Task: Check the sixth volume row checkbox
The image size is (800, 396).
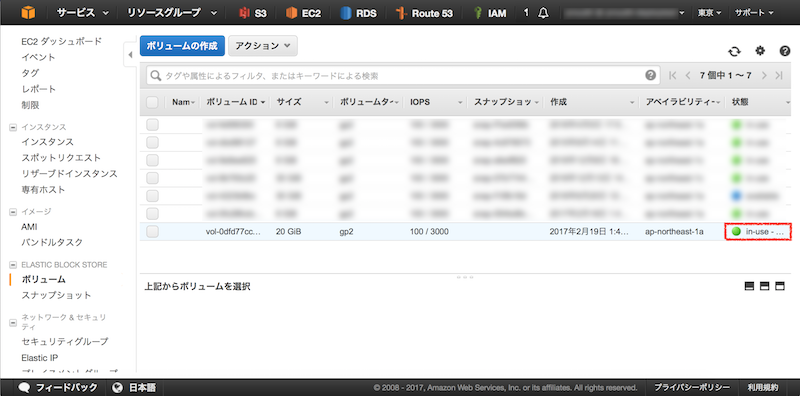Action: click(x=152, y=213)
